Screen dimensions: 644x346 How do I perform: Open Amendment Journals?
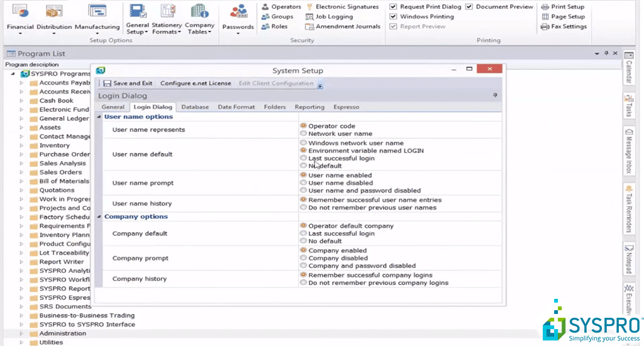(343, 26)
